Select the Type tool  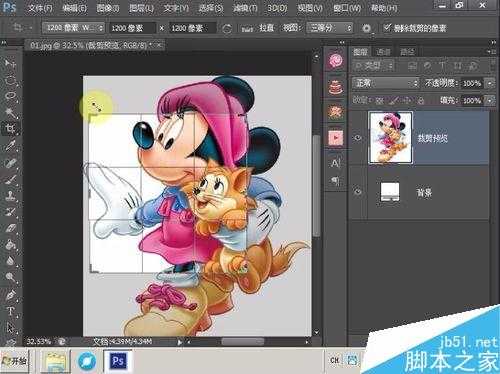[x=11, y=311]
